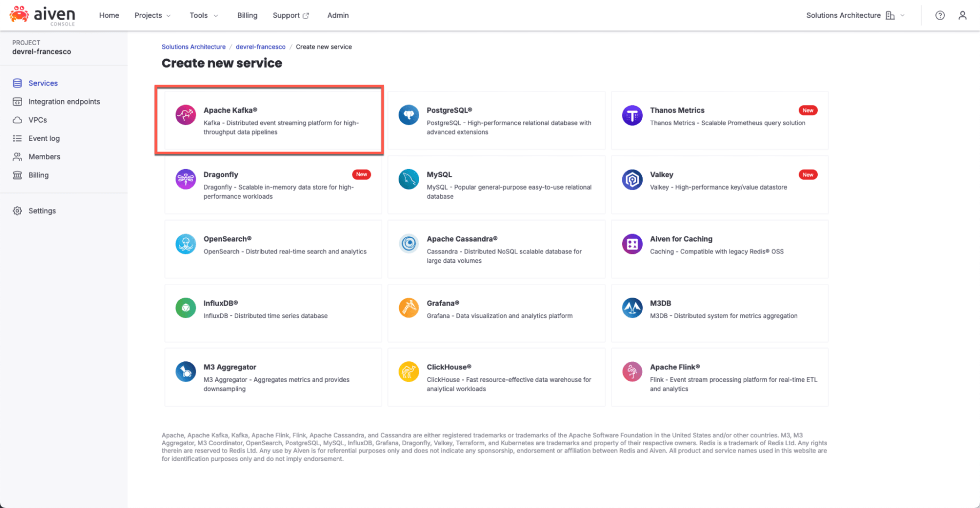Click the Event log list icon
This screenshot has width=980, height=508.
pyautogui.click(x=17, y=138)
